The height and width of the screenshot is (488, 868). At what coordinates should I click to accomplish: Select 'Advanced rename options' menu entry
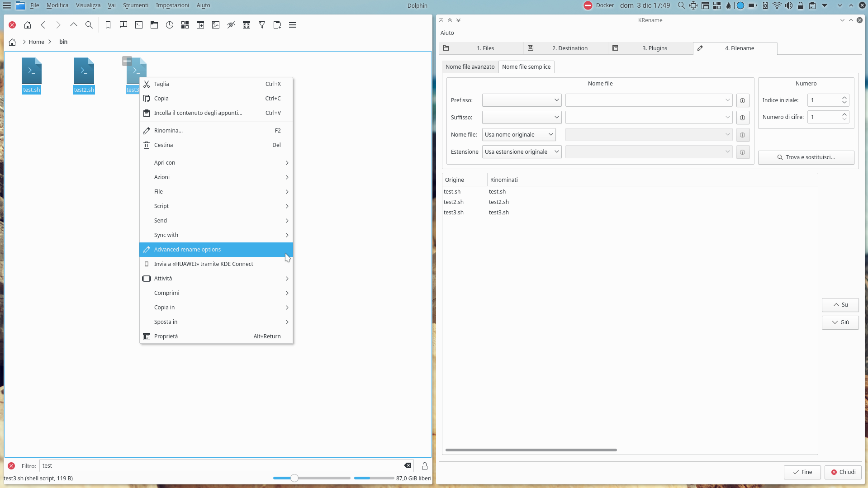point(216,250)
